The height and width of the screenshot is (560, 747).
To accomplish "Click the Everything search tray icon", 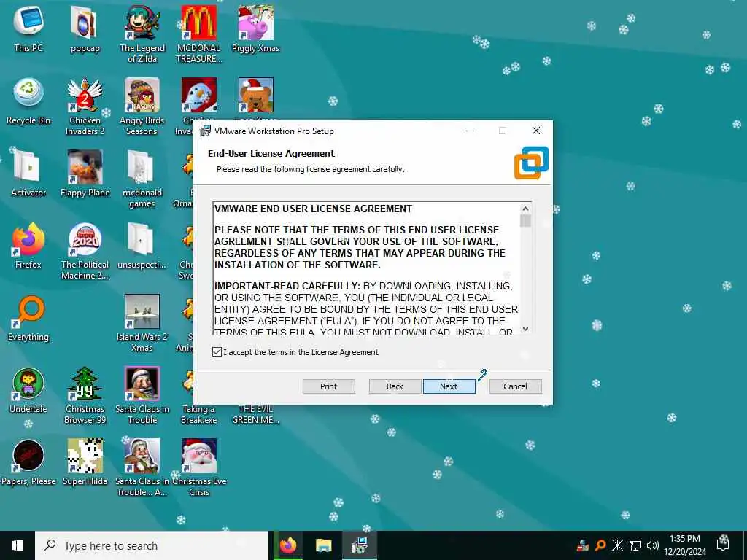I will tap(600, 545).
